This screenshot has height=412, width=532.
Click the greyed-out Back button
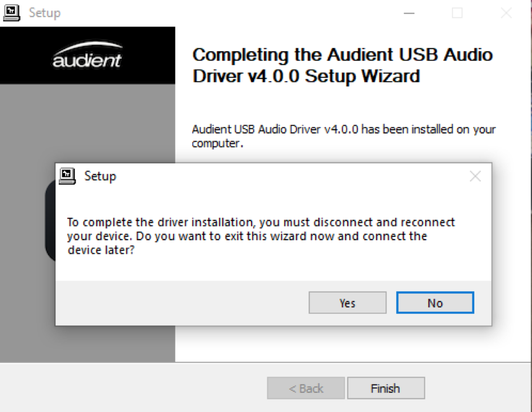click(306, 388)
